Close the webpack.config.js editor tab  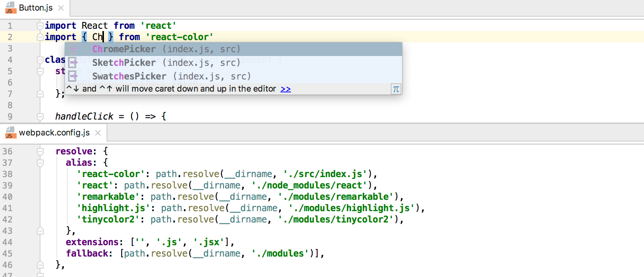98,133
